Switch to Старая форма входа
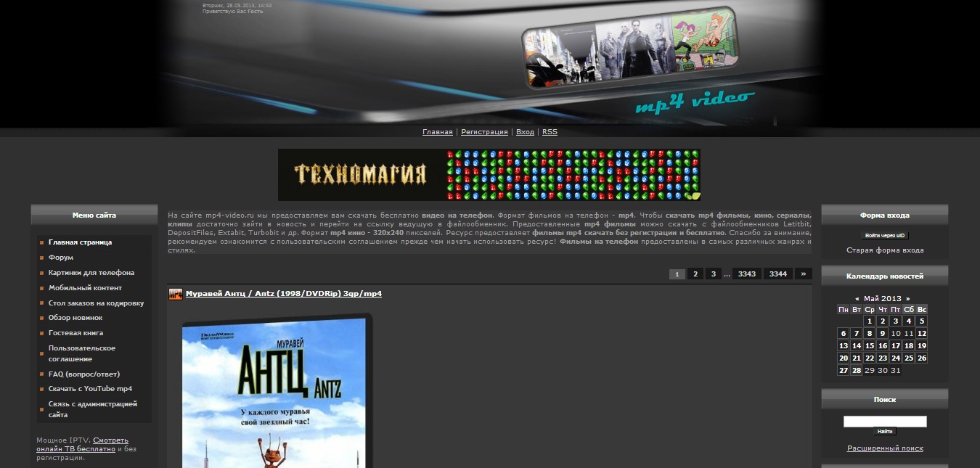 click(885, 250)
